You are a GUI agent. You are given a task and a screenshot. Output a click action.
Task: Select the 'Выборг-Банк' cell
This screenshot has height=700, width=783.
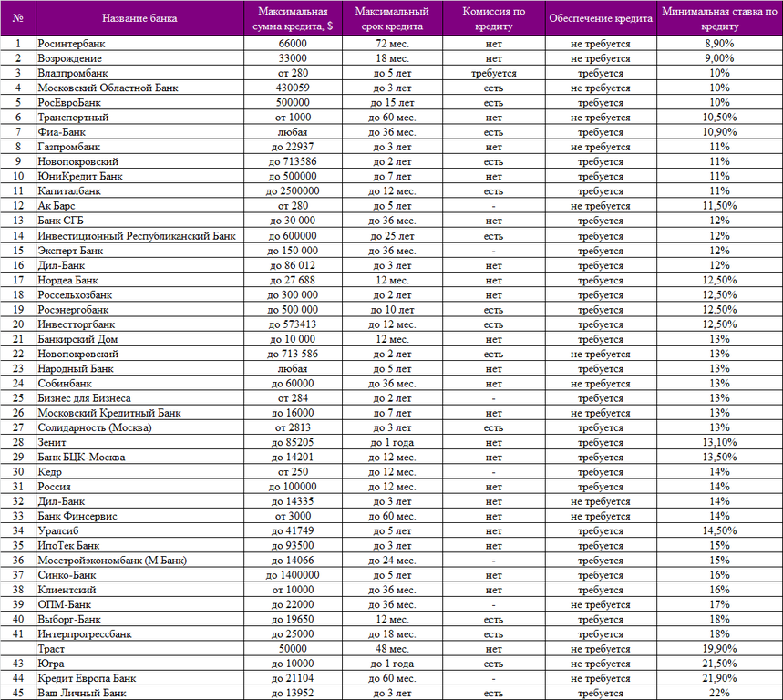[x=139, y=620]
